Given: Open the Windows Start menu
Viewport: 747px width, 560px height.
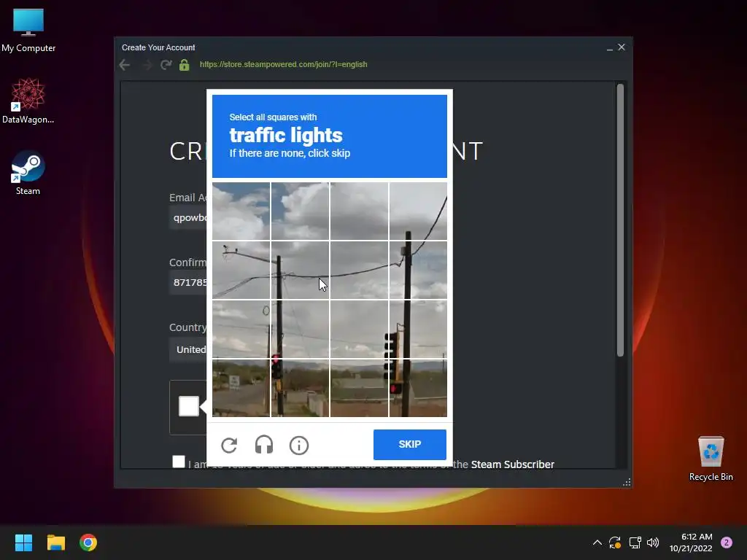Looking at the screenshot, I should tap(23, 542).
